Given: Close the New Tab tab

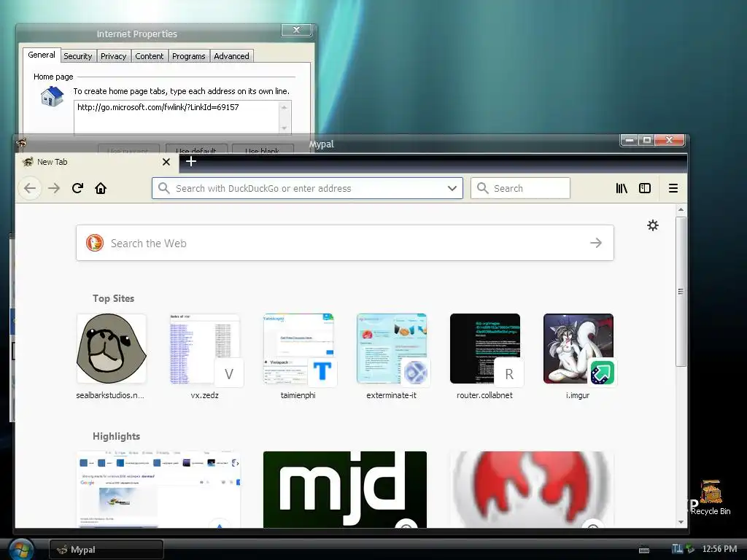Looking at the screenshot, I should [x=166, y=162].
